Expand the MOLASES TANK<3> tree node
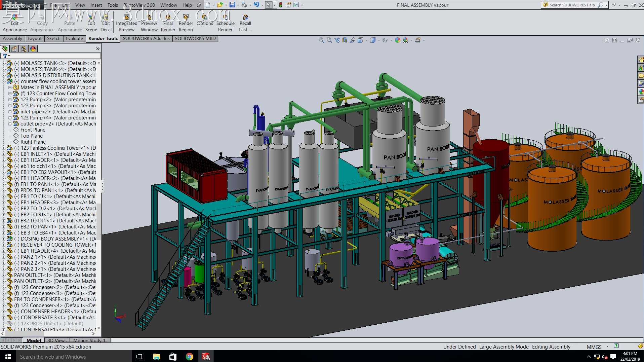 [x=3, y=63]
